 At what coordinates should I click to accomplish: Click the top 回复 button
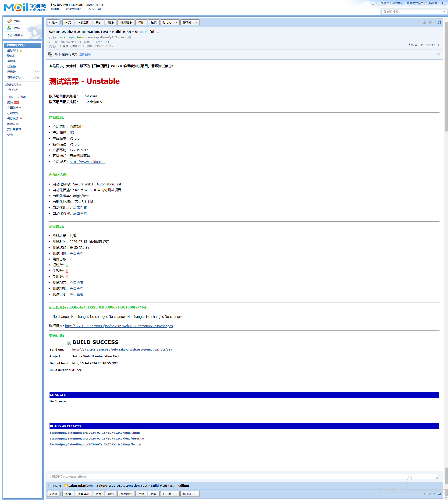tap(68, 22)
